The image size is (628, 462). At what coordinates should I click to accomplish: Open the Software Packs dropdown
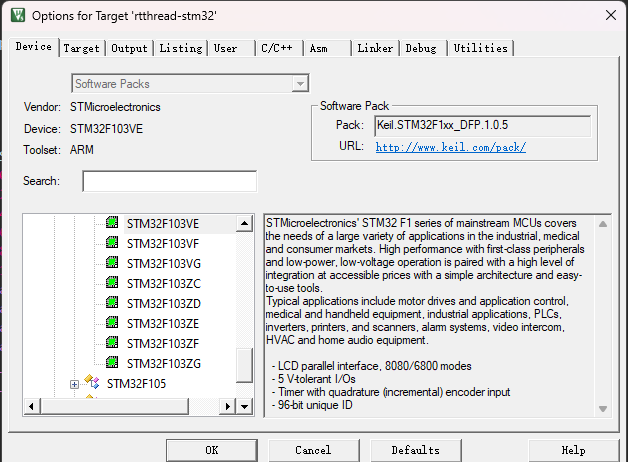[x=300, y=84]
